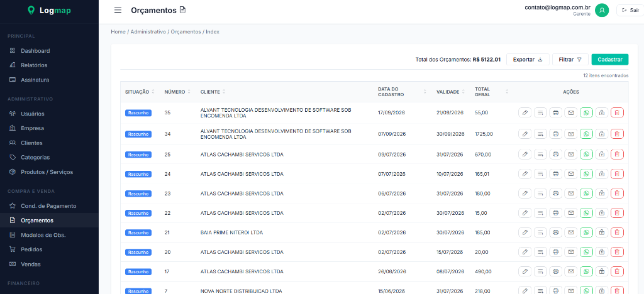Click the lock icon for orçamento 17
This screenshot has height=294, width=644.
tap(602, 271)
